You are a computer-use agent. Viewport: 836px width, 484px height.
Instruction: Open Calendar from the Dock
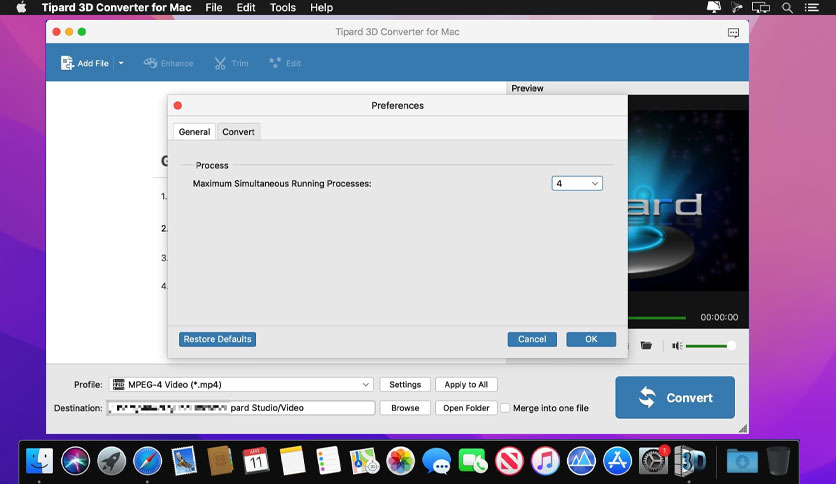256,461
